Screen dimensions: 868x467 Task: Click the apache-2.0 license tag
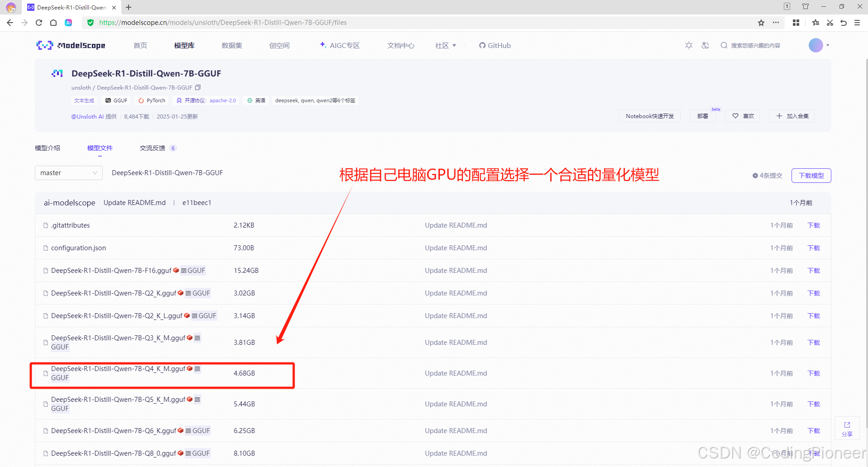[x=223, y=100]
